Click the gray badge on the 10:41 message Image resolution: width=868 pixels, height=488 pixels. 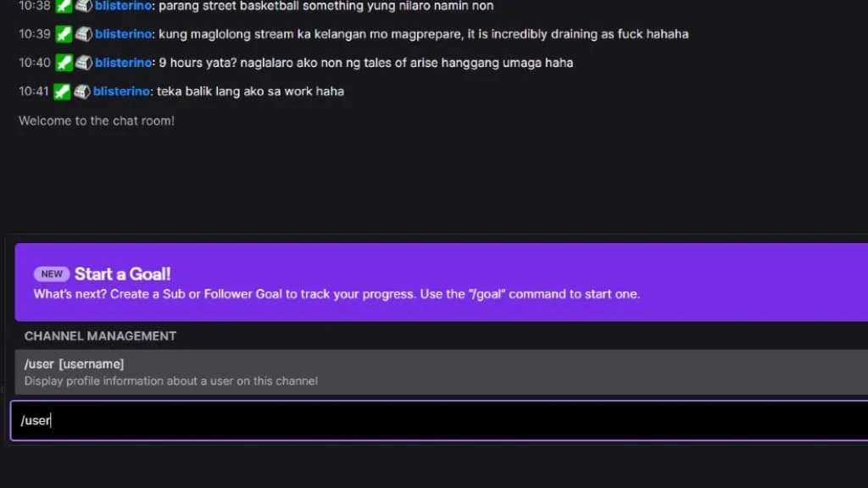pyautogui.click(x=81, y=91)
